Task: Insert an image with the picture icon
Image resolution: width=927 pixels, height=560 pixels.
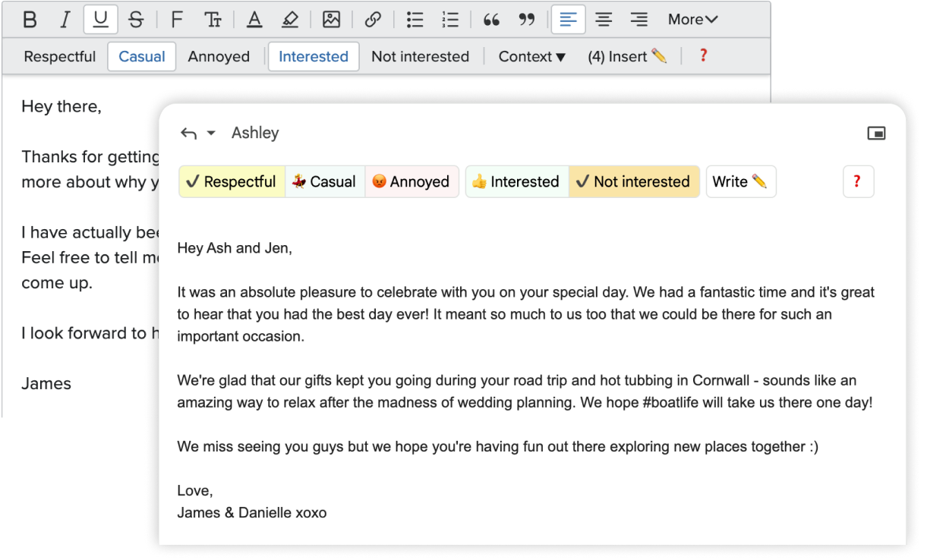Action: [331, 20]
